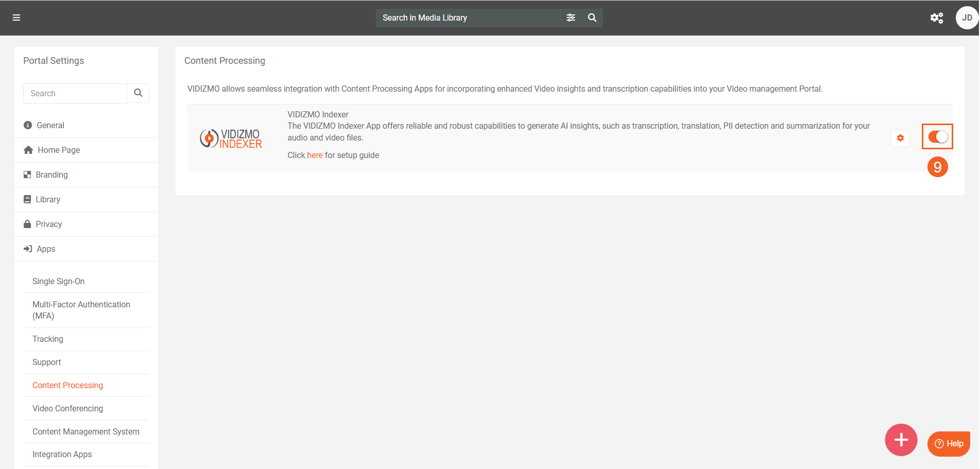The height and width of the screenshot is (469, 980).
Task: Select Single Sign-On from Apps list
Action: click(58, 282)
